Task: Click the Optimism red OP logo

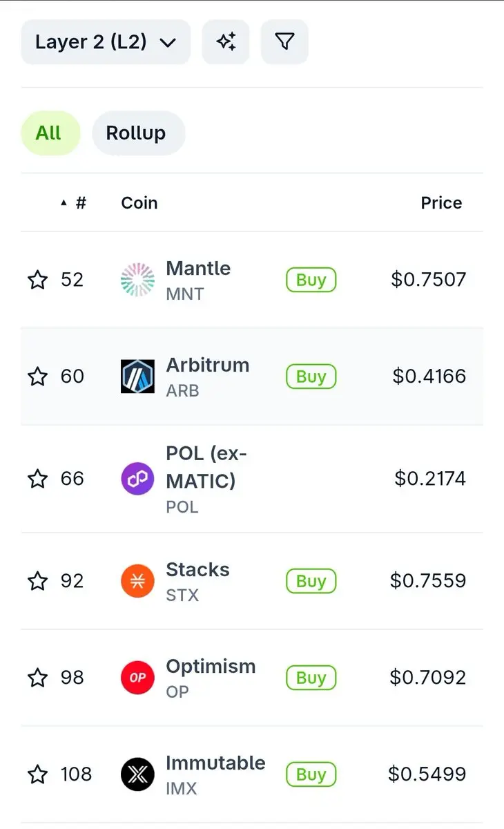Action: [137, 678]
